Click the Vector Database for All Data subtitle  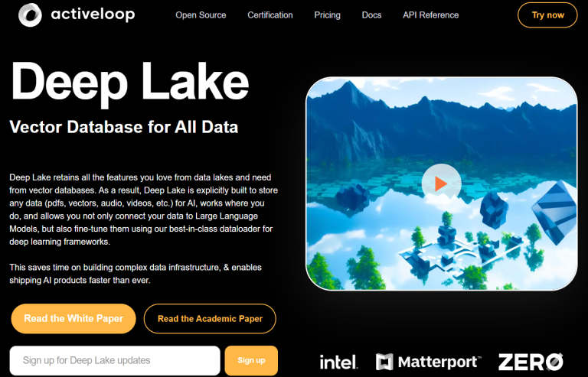point(123,126)
